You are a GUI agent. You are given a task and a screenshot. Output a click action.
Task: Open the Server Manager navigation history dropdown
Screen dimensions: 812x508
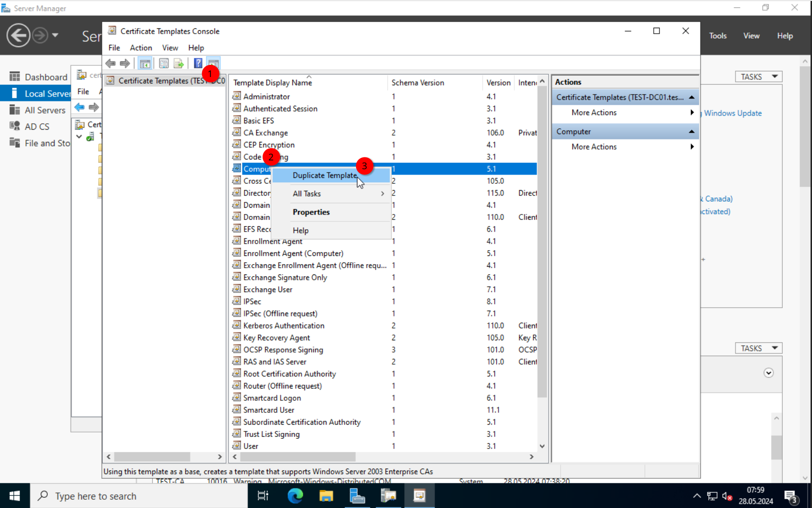(x=55, y=35)
